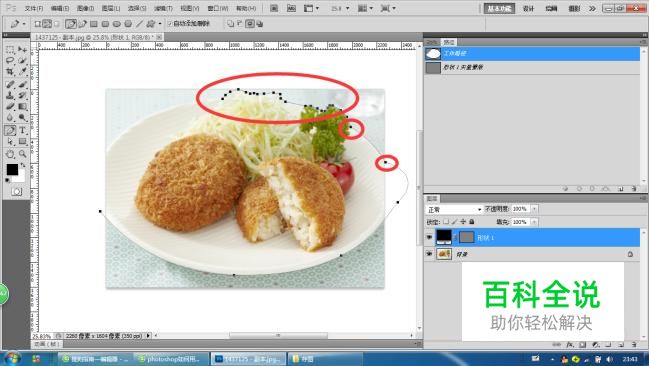Screen dimensions: 649x366
Task: Pick Rectangle shape in options bar
Action: tap(94, 24)
